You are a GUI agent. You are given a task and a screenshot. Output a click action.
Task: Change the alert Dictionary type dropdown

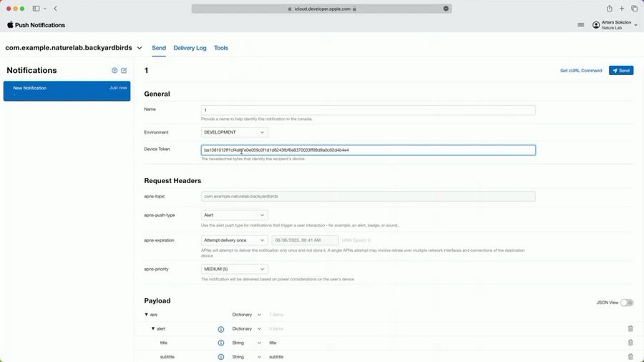tap(246, 329)
